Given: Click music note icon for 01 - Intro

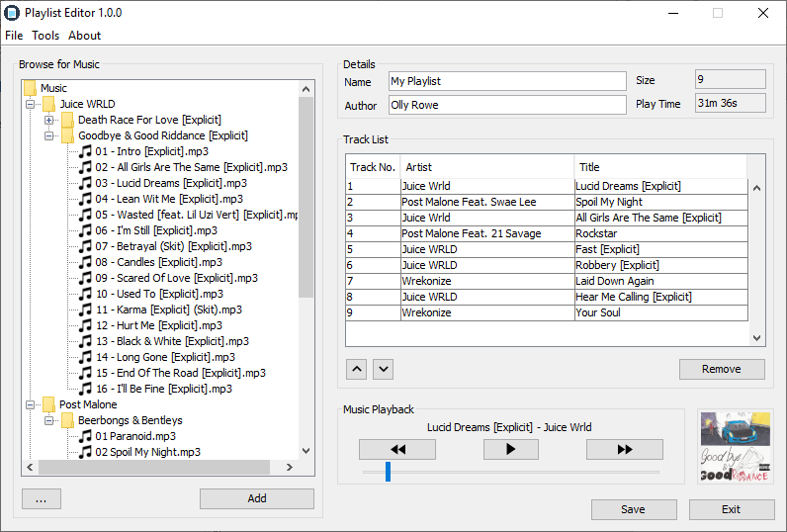Looking at the screenshot, I should tap(86, 151).
